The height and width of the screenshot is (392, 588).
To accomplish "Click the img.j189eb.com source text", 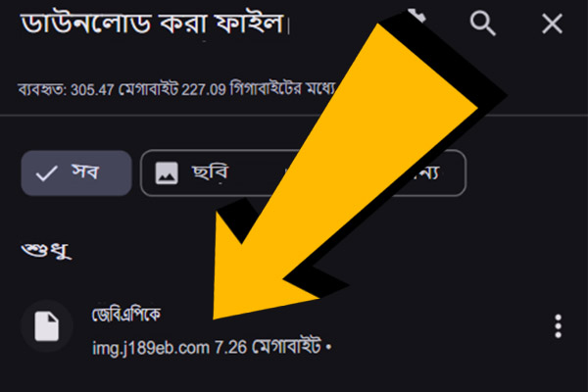I will (x=151, y=348).
